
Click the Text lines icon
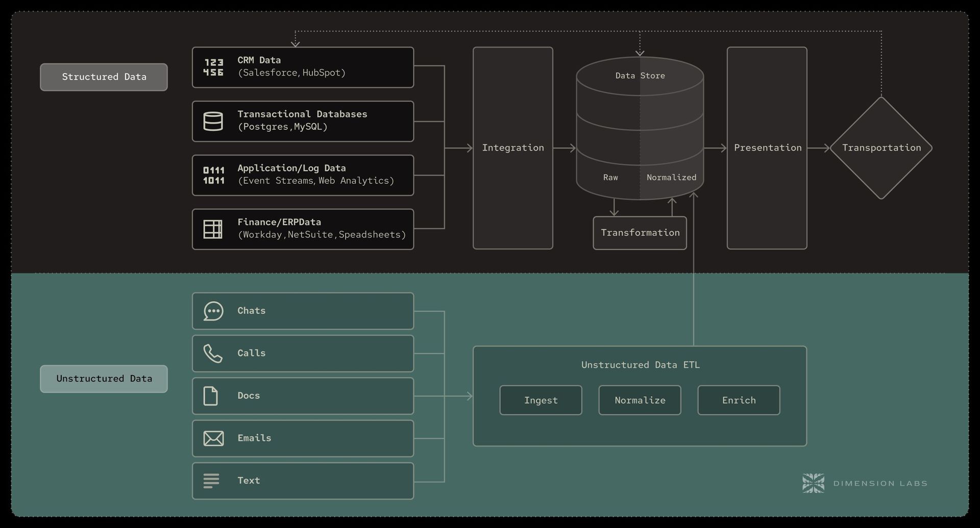coord(211,481)
